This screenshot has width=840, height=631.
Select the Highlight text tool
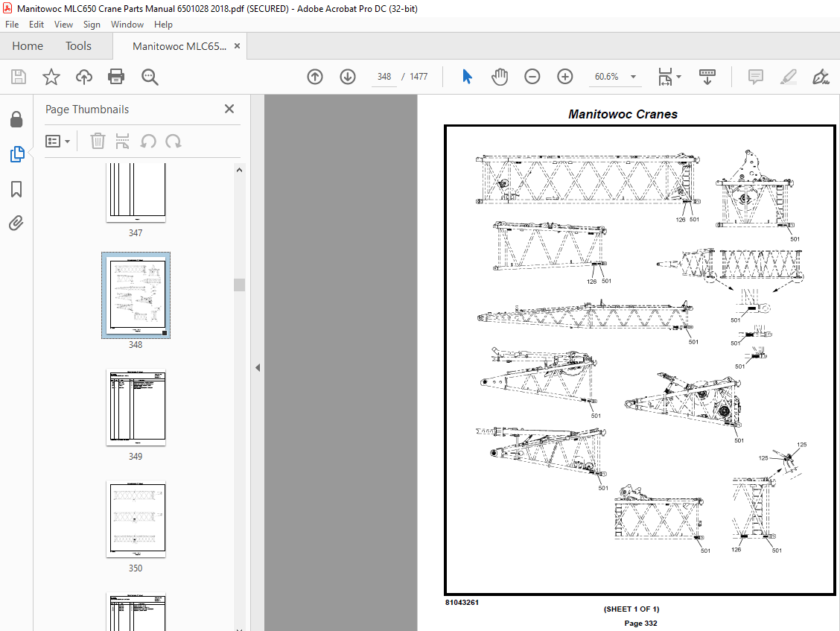coord(788,77)
